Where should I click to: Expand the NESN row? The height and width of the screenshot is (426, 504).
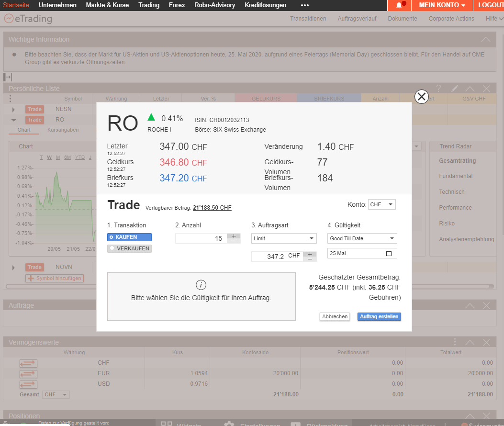coord(13,110)
